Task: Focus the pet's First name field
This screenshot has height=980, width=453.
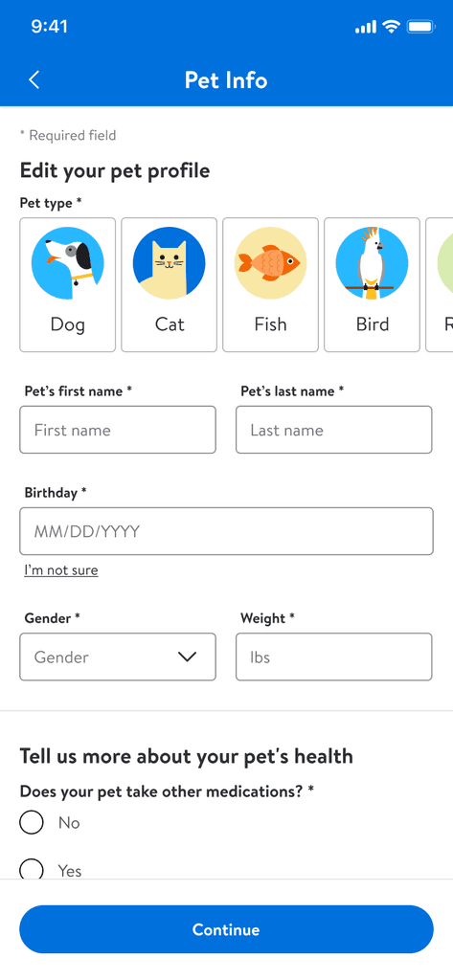Action: (x=118, y=430)
